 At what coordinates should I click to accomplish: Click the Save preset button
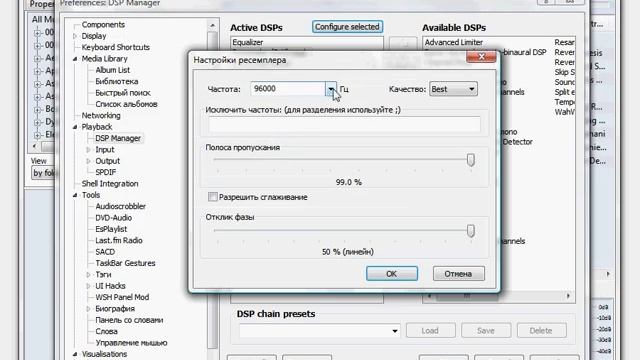click(x=486, y=331)
